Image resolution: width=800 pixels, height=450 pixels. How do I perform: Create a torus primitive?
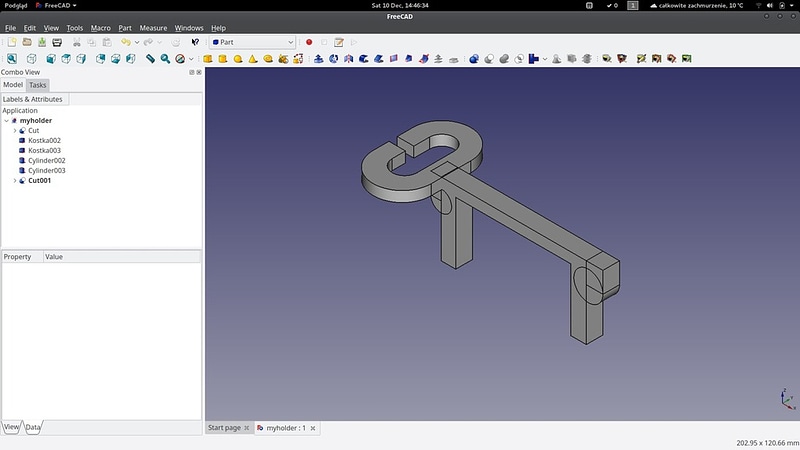pos(268,59)
